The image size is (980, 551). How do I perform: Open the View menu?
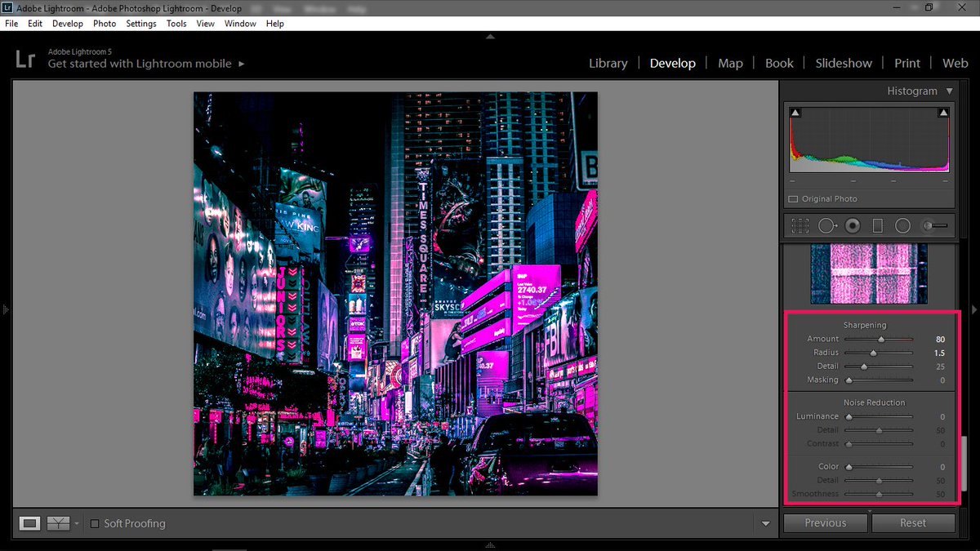tap(206, 24)
